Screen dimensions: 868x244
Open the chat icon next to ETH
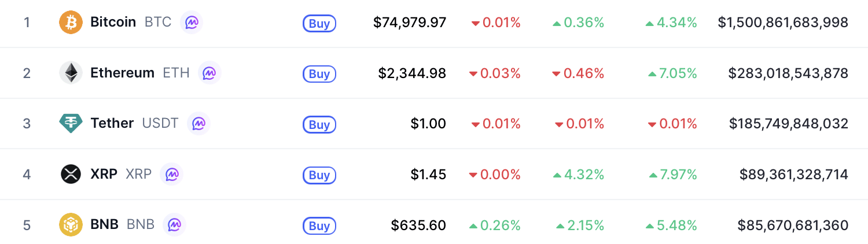pyautogui.click(x=209, y=73)
